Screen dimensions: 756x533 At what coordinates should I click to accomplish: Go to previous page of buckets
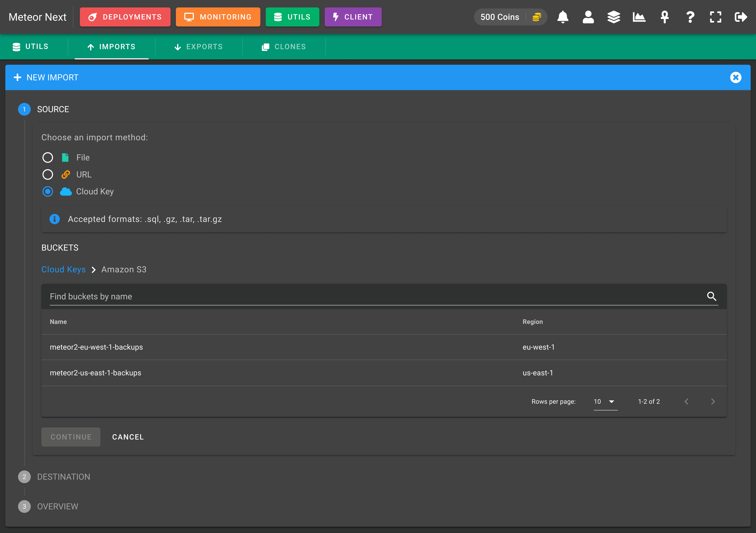[686, 401]
